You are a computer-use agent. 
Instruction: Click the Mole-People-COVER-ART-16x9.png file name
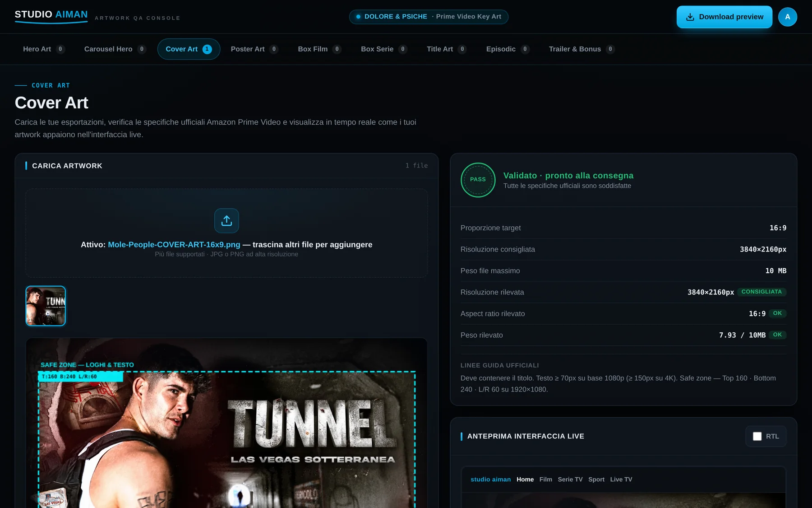[174, 245]
